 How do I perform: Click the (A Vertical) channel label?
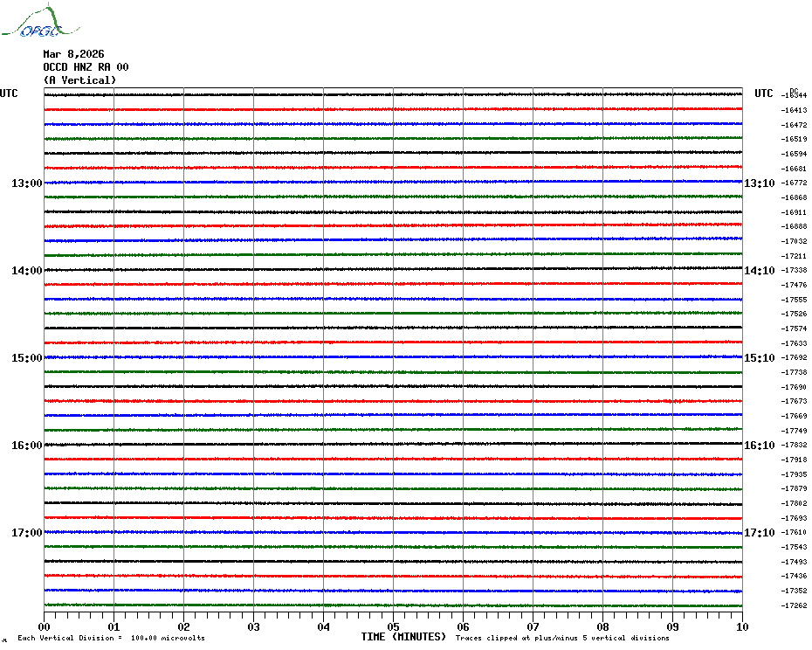point(79,80)
